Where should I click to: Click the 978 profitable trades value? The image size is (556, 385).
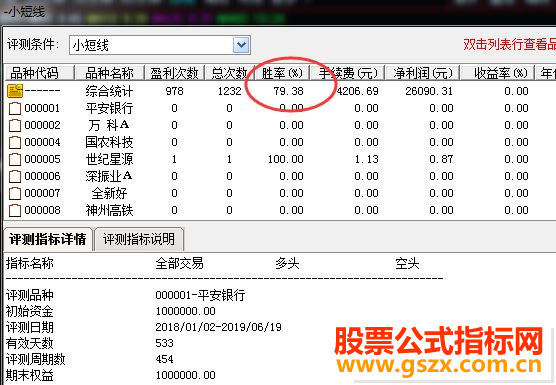tap(174, 91)
